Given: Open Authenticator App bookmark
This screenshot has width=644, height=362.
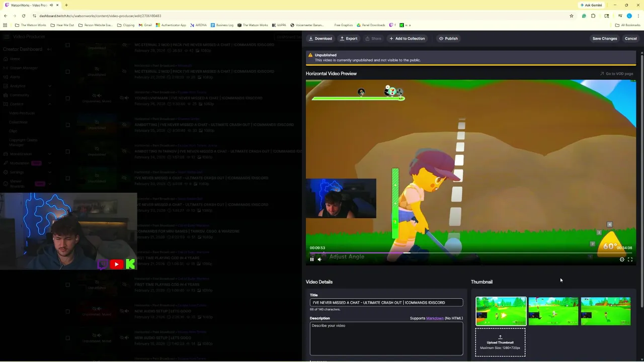Looking at the screenshot, I should [170, 25].
